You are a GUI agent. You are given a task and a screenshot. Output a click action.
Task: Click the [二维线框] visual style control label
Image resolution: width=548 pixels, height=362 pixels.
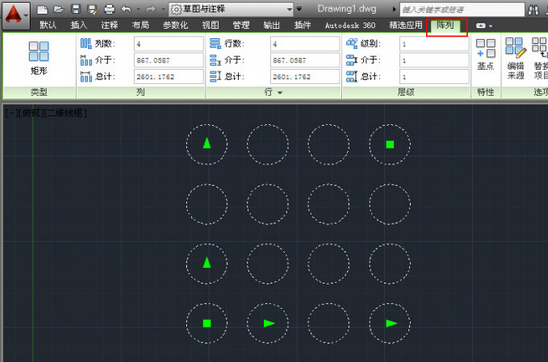pos(66,113)
